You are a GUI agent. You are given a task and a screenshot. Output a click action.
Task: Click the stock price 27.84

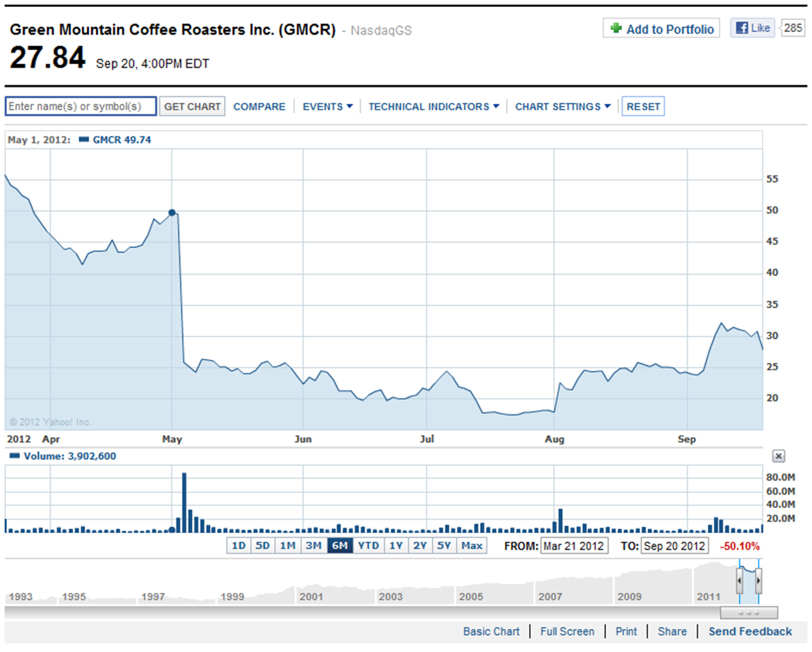pos(48,57)
